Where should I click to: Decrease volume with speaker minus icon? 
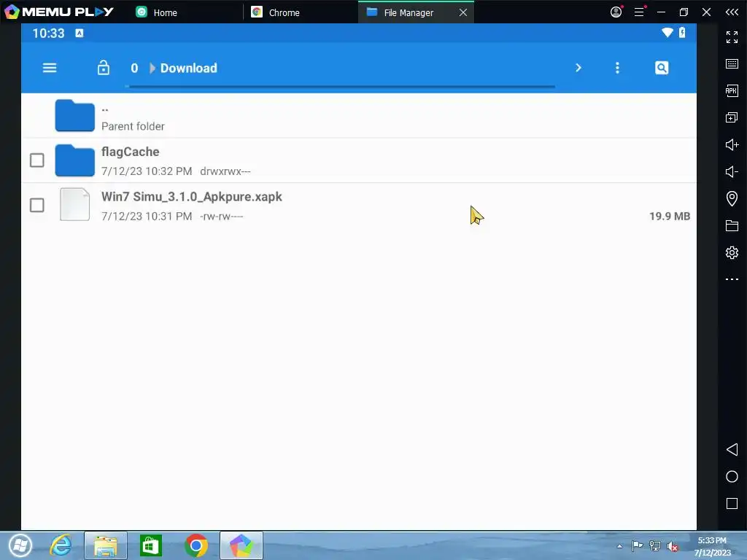[732, 171]
